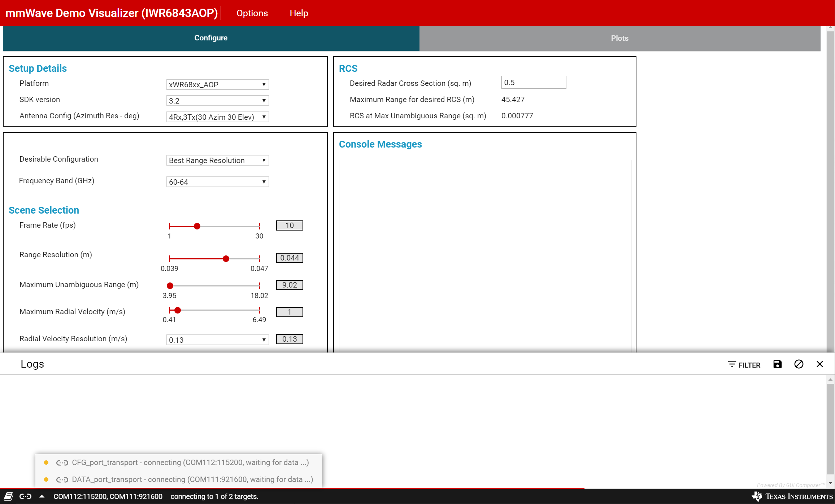Click the Maximum Range for desired RCS value 45.427
The width and height of the screenshot is (835, 504).
pos(513,100)
